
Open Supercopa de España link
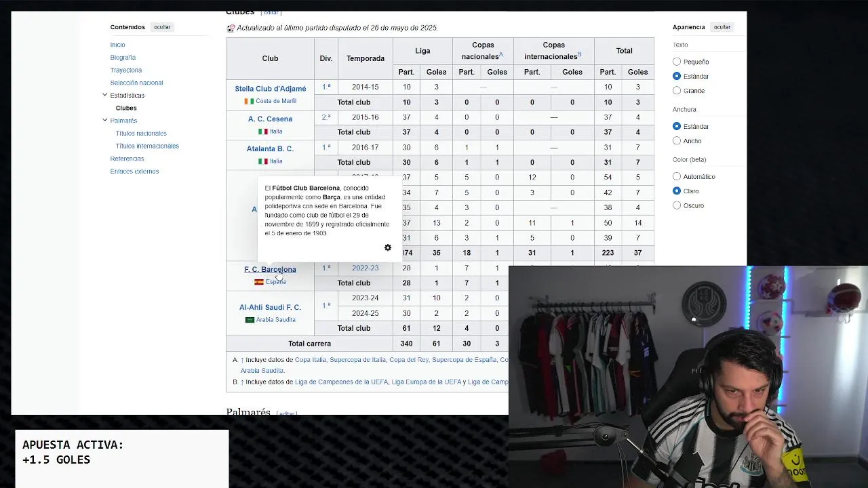pos(465,360)
